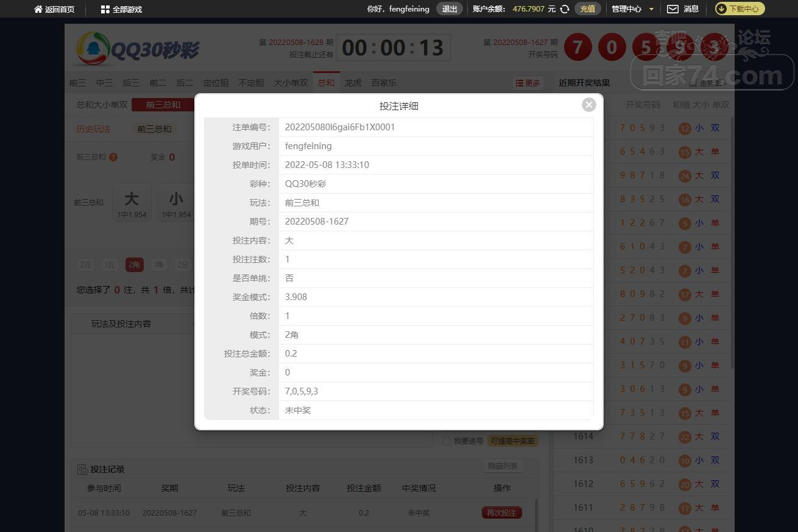
Task: Switch to the 后三 tab
Action: coord(131,83)
